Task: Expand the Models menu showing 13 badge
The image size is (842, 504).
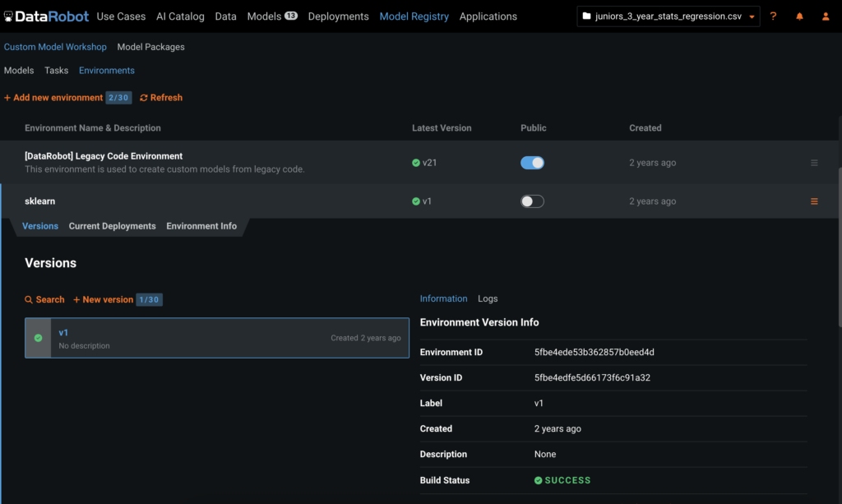Action: click(x=271, y=16)
